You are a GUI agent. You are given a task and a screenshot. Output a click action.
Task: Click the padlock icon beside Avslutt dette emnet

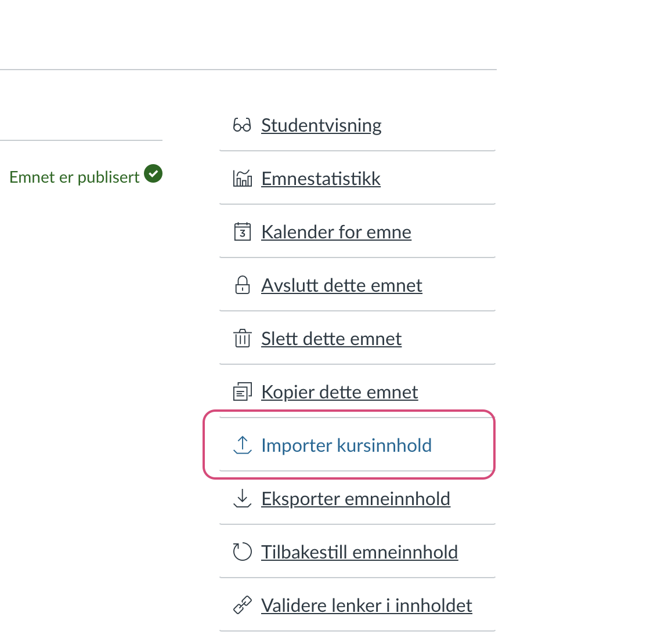(x=242, y=285)
